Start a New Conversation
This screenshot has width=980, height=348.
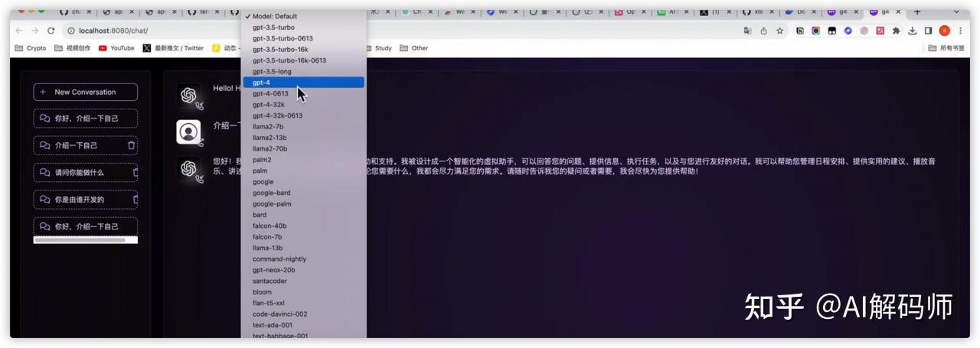click(86, 92)
